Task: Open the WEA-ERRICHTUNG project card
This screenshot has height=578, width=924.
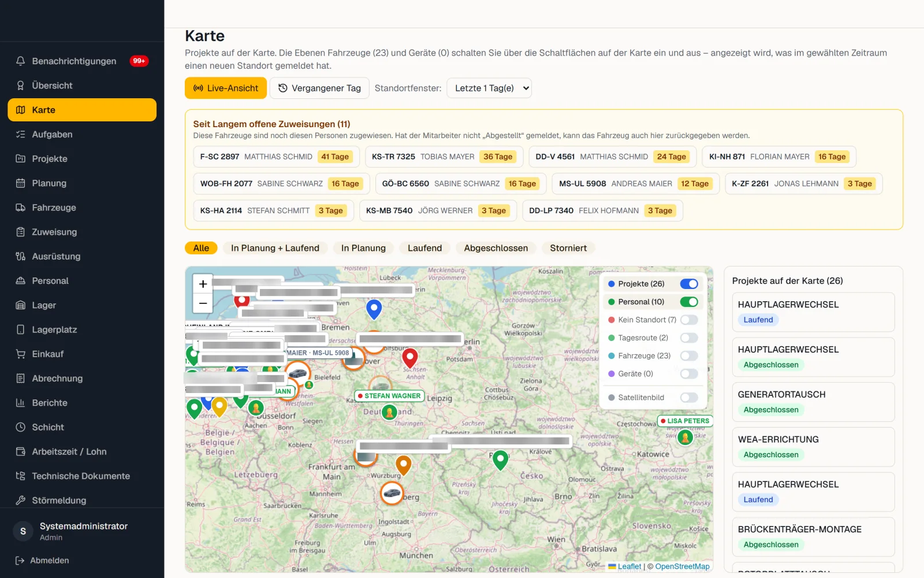Action: point(813,447)
